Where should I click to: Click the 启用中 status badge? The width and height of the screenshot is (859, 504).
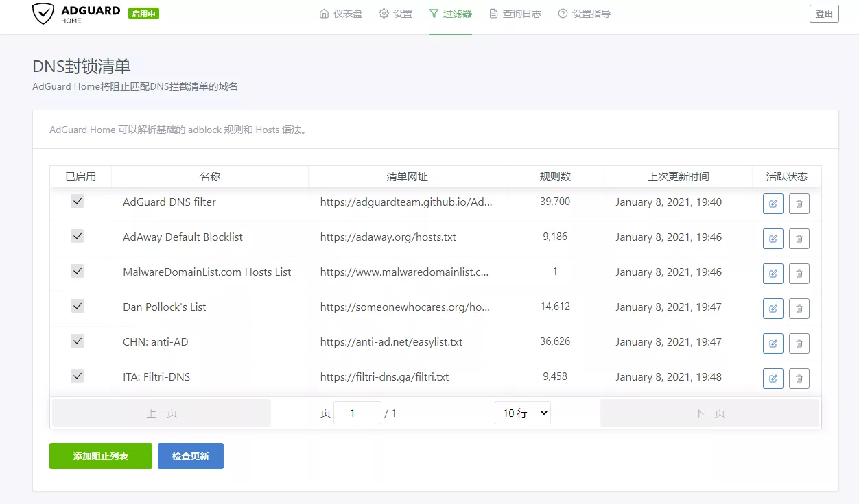pos(143,14)
